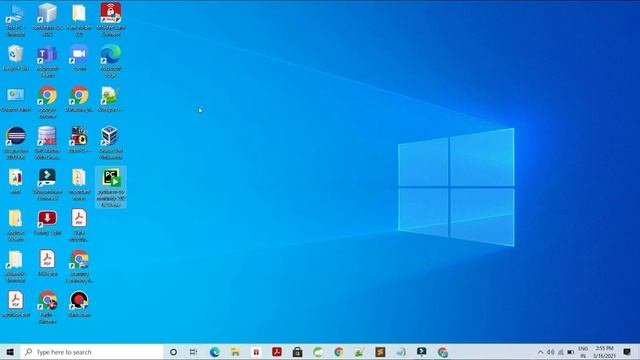
Task: Select the Eclipse IDE desktop shortcut
Action: coord(16,143)
